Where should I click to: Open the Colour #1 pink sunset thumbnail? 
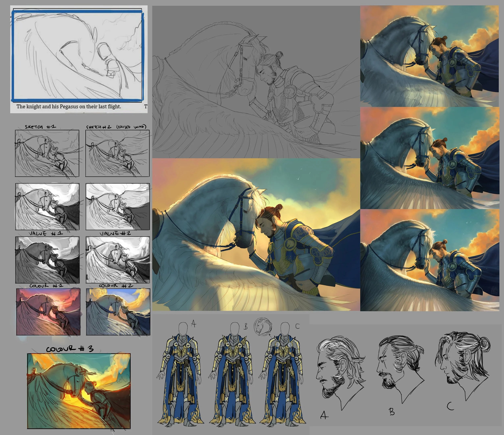(x=48, y=312)
